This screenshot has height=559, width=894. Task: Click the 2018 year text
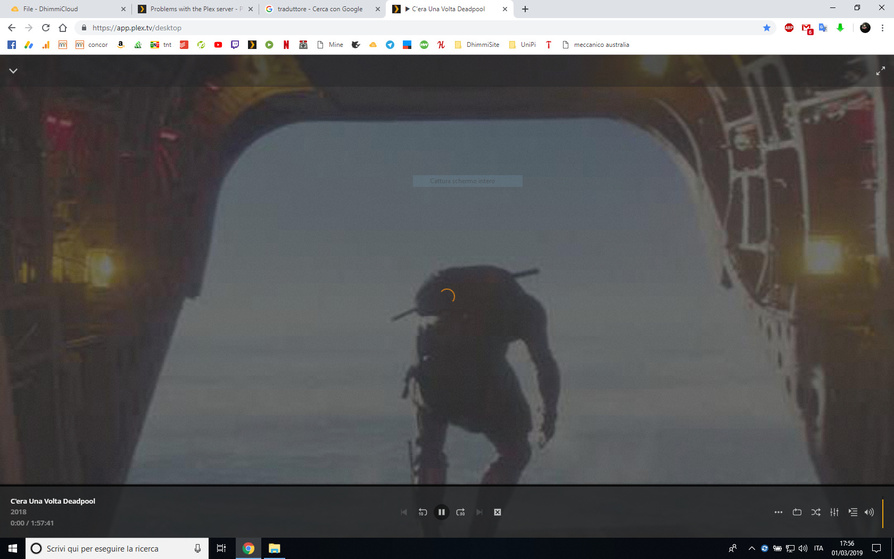pyautogui.click(x=18, y=512)
